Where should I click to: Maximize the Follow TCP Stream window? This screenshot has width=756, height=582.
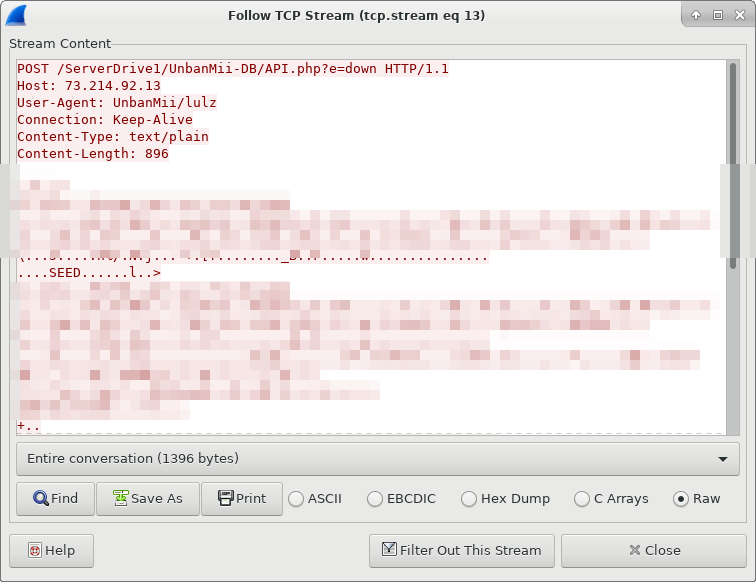click(717, 15)
